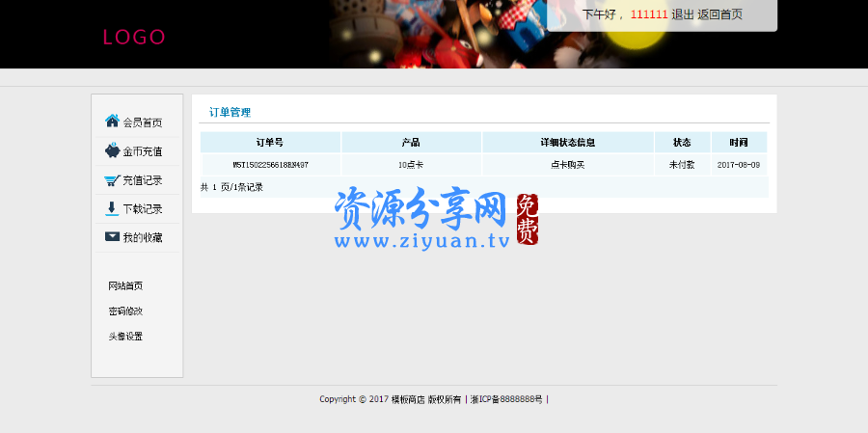Viewport: 868px width, 433px height.
Task: Click the 点卡购买 detail cell
Action: click(568, 165)
